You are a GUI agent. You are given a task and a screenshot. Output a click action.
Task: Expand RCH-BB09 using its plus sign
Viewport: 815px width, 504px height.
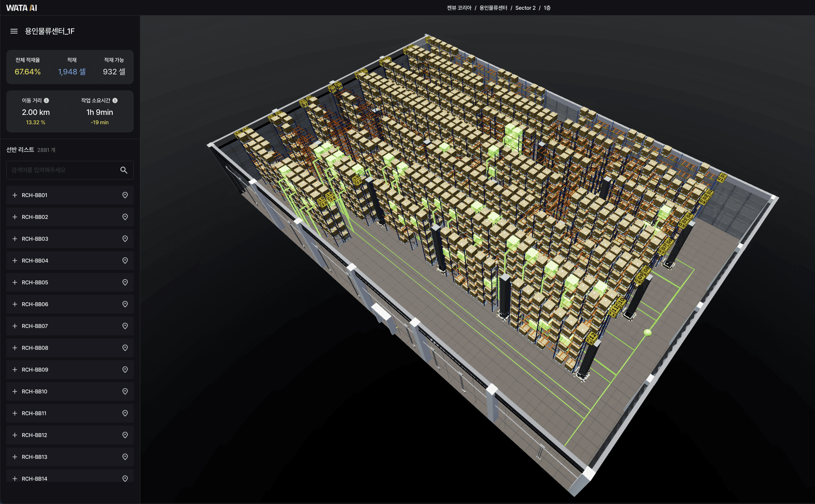point(15,370)
